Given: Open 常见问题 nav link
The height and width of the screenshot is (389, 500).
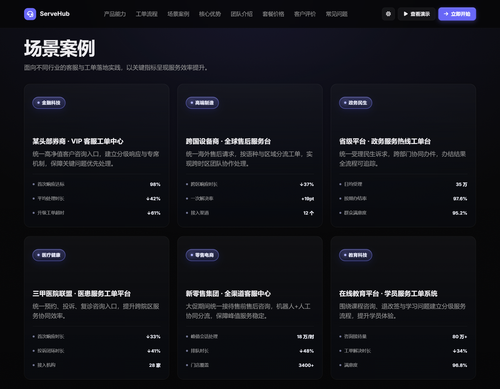Looking at the screenshot, I should tap(336, 14).
